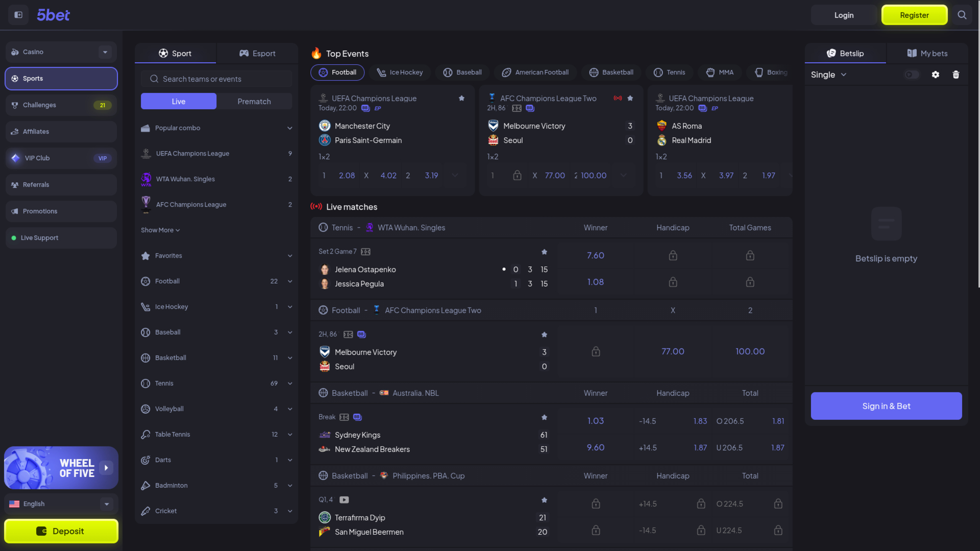Select the MMA top events filter
The height and width of the screenshot is (551, 980).
[x=720, y=72]
